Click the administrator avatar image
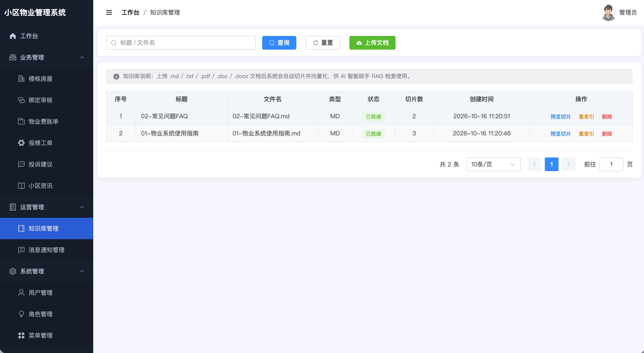Screen dimensions: 644x353 coord(608,12)
